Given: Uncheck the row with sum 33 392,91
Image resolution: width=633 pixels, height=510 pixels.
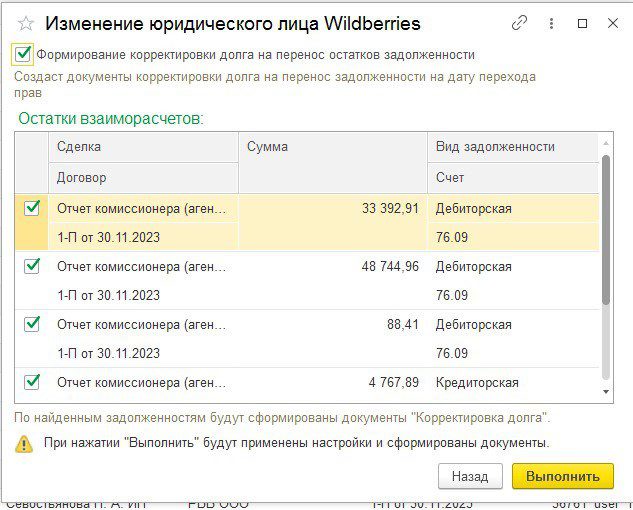Looking at the screenshot, I should tap(32, 208).
